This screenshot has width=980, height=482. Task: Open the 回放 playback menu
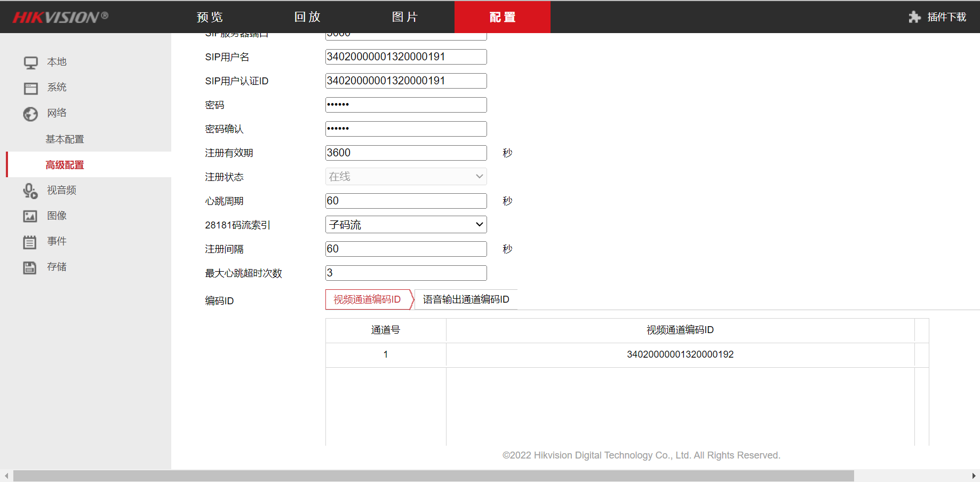click(307, 17)
